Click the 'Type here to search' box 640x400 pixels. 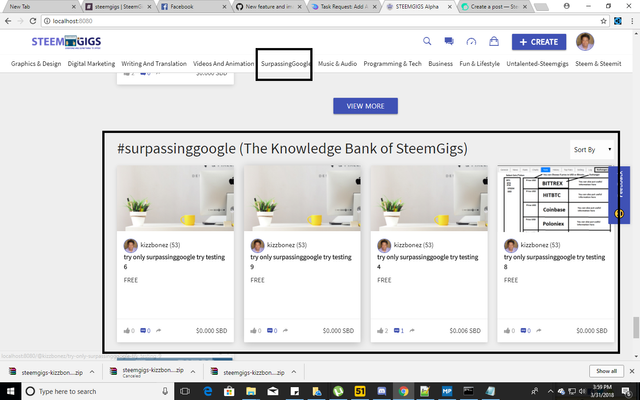pyautogui.click(x=98, y=391)
